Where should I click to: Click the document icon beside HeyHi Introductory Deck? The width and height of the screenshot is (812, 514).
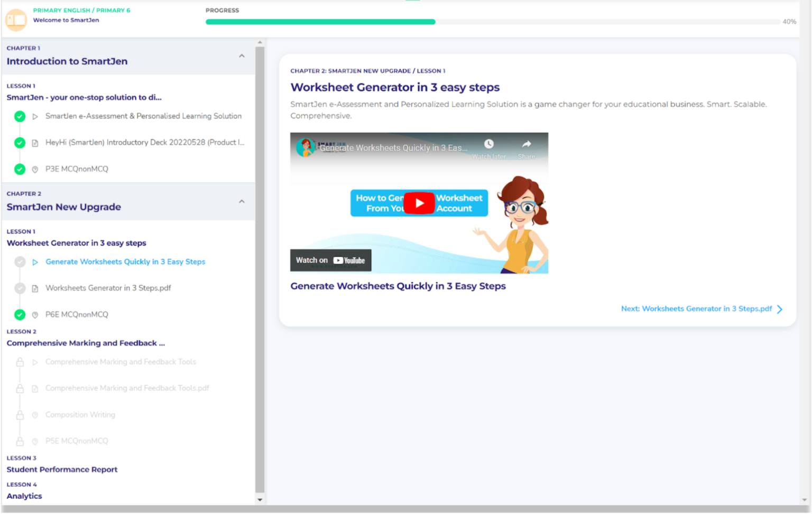(35, 143)
